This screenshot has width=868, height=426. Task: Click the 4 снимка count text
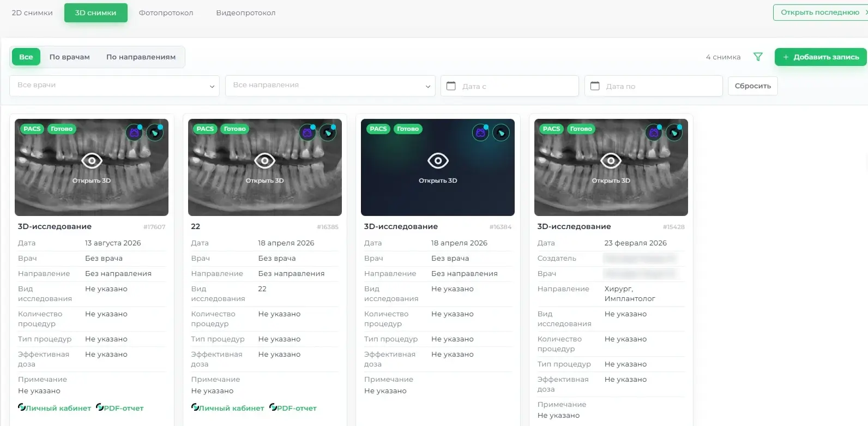[x=723, y=57]
